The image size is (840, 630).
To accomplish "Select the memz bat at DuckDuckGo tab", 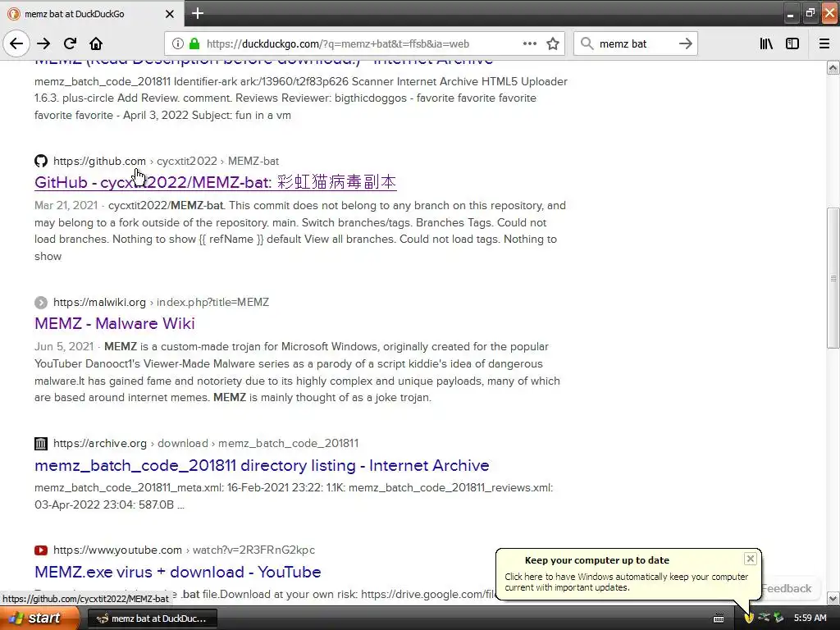I will click(91, 14).
